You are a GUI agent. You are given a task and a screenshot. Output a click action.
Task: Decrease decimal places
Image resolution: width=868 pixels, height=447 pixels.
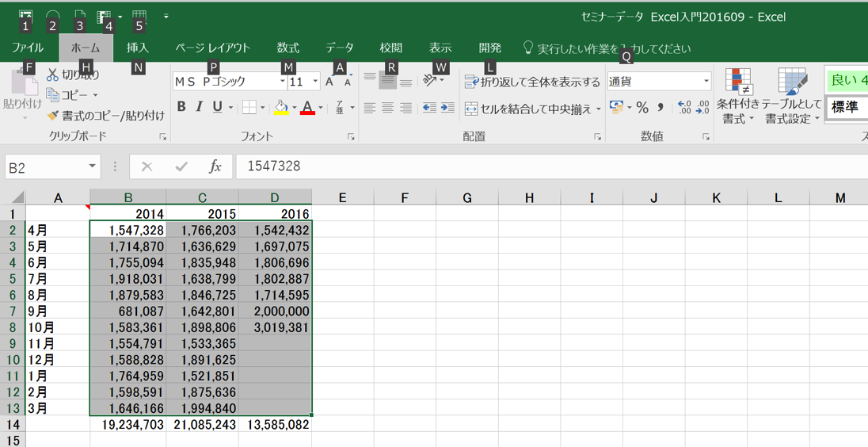[702, 107]
